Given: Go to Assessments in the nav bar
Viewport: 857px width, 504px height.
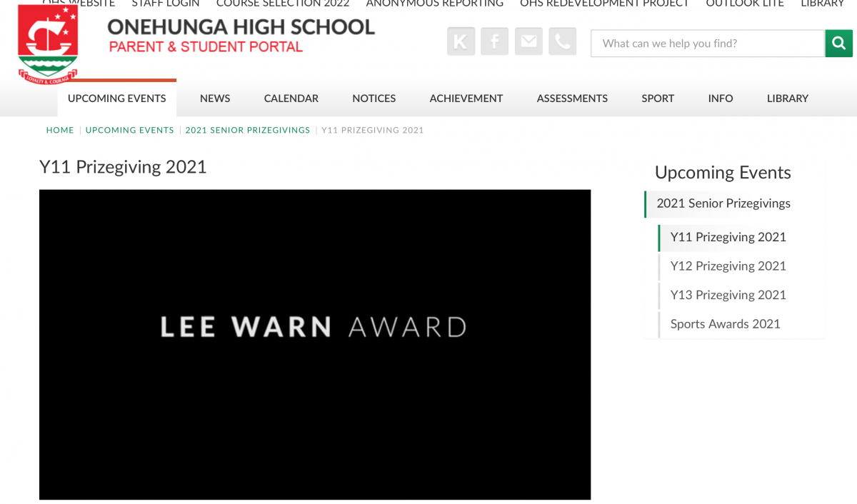Looking at the screenshot, I should (572, 99).
